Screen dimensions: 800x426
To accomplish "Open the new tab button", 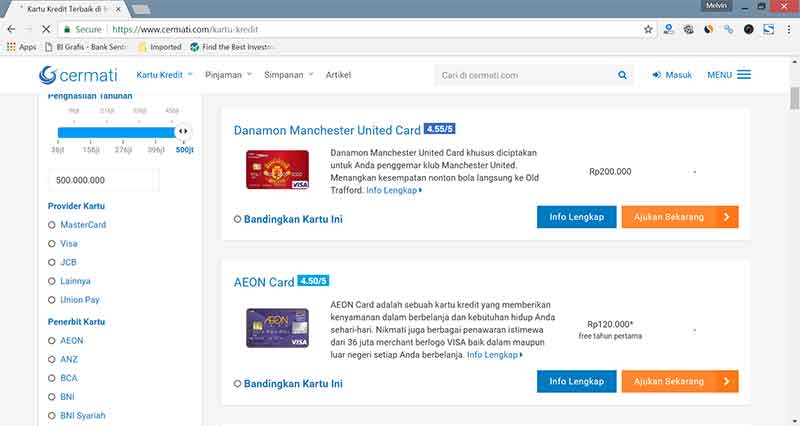I will (141, 10).
